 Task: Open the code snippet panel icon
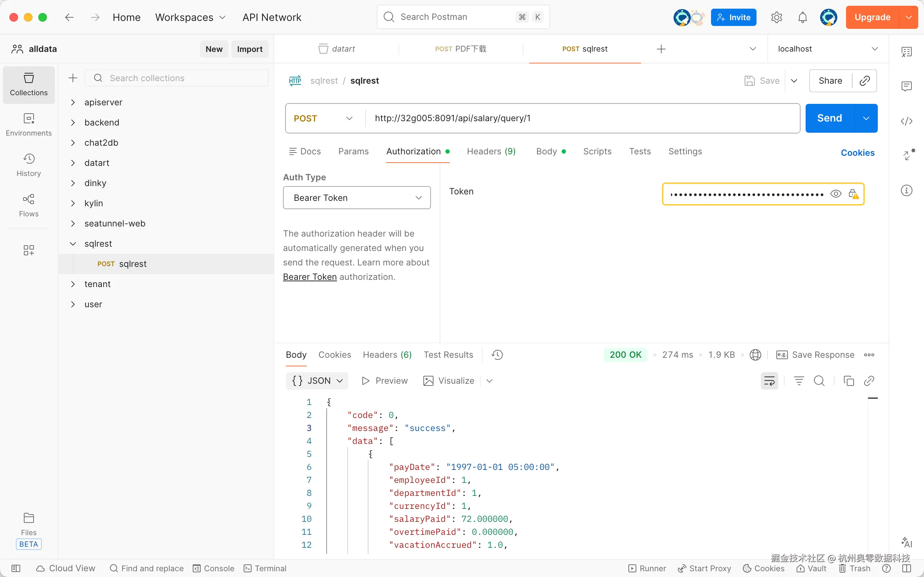click(906, 122)
